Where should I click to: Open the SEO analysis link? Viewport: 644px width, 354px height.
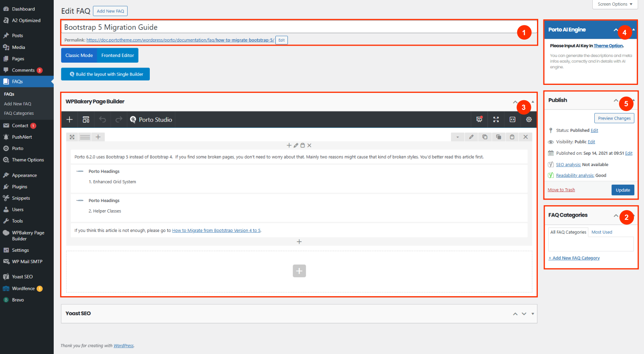pos(568,164)
